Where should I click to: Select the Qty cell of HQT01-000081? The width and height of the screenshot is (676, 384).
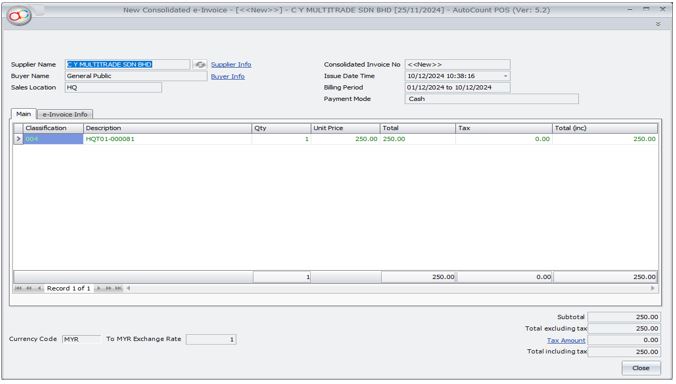pyautogui.click(x=281, y=139)
